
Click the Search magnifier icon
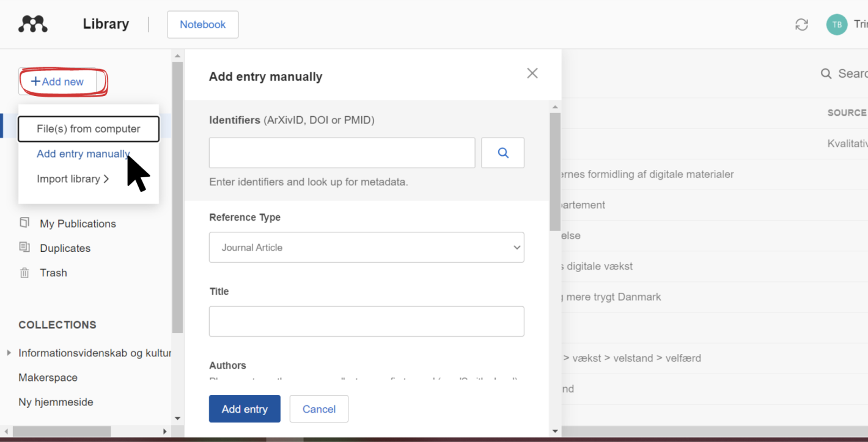point(826,74)
